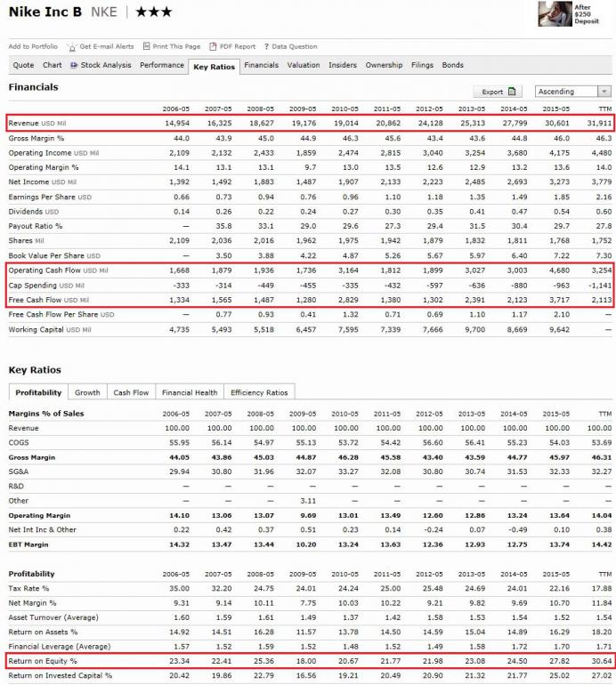Switch to the Cash Flow key ratios tab
Image resolution: width=616 pixels, height=685 pixels.
pyautogui.click(x=131, y=392)
